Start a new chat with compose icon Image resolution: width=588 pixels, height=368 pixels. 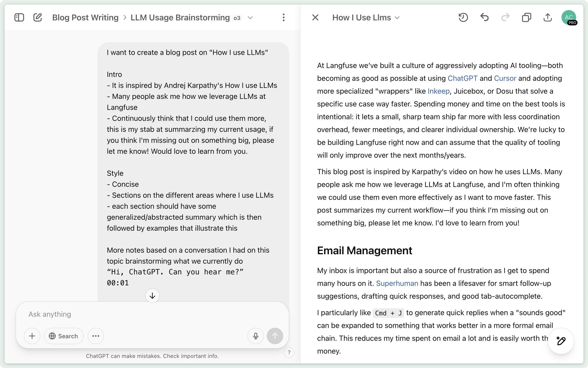click(x=38, y=18)
